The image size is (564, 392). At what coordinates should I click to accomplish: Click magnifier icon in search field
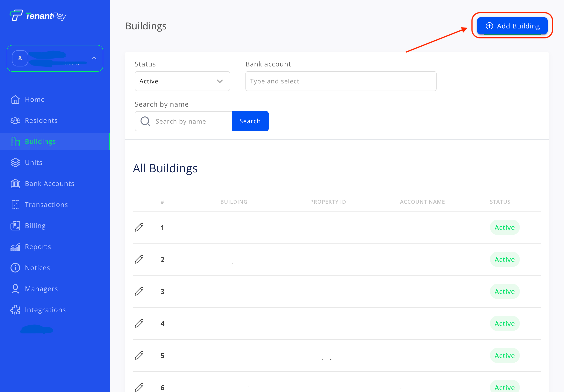coord(145,121)
